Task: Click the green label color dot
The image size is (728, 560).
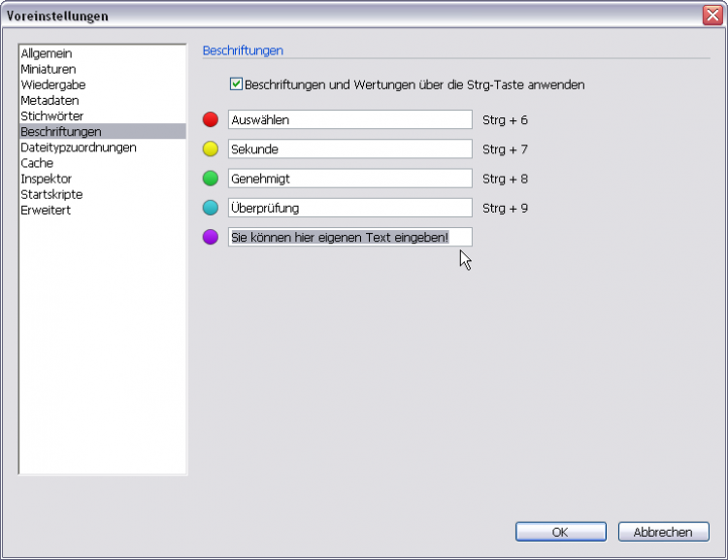Action: (x=211, y=179)
